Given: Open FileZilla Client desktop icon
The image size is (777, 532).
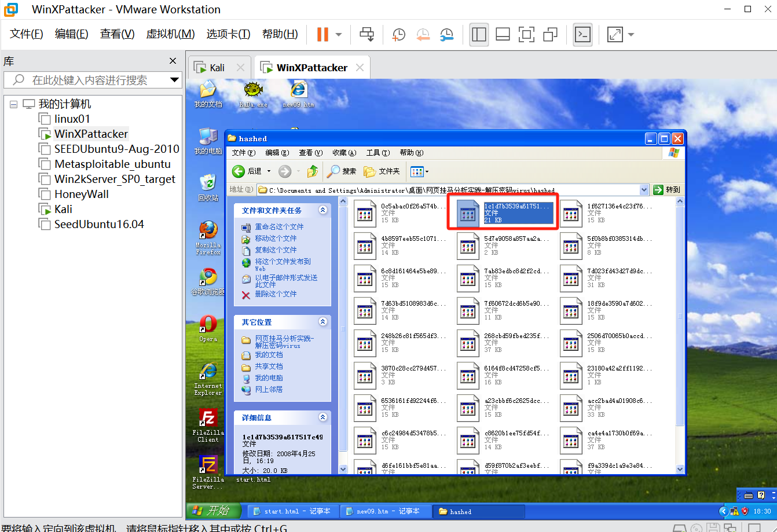Looking at the screenshot, I should (x=208, y=425).
